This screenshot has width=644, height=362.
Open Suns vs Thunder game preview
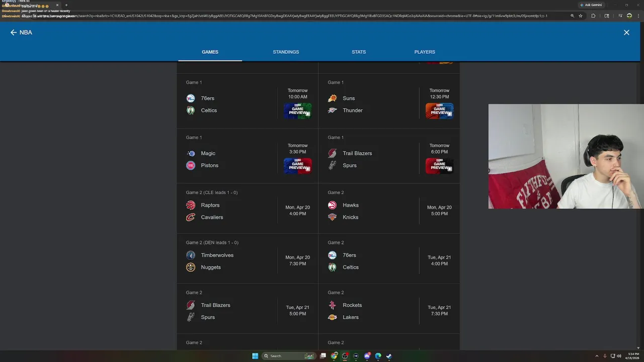pos(439,111)
